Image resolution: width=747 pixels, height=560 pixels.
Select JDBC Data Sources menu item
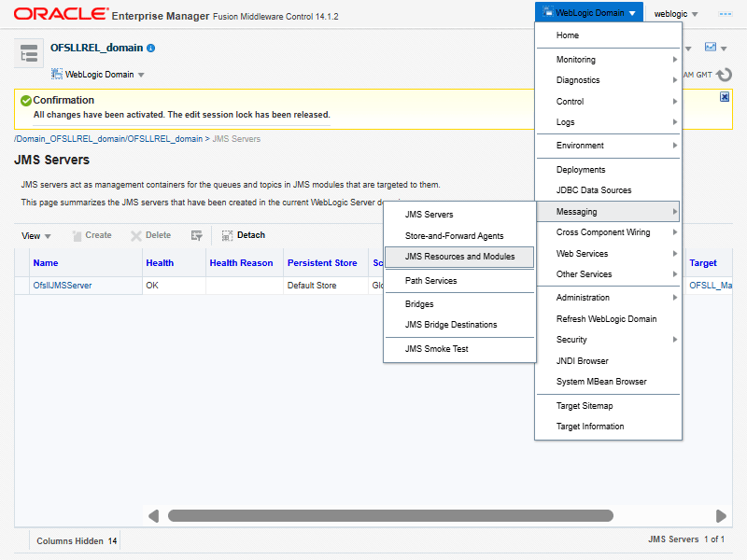pos(608,190)
